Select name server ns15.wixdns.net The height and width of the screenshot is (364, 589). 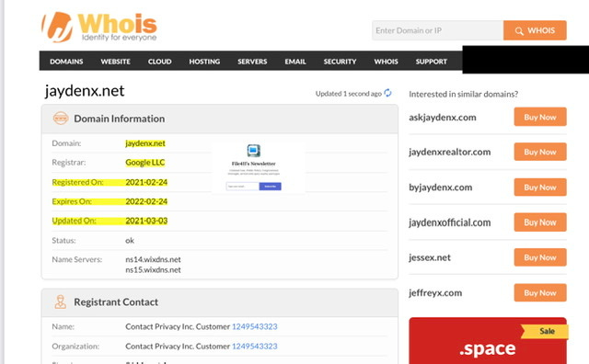click(153, 270)
